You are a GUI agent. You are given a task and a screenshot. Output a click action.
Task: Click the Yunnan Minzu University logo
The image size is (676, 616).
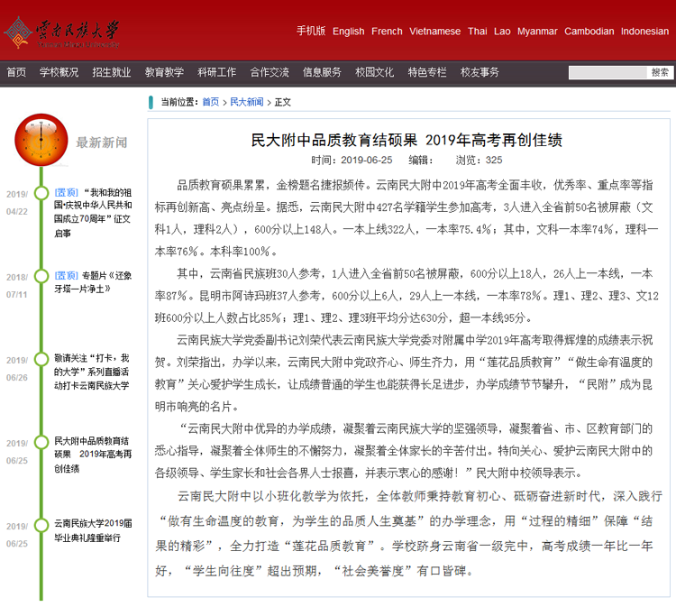(61, 32)
